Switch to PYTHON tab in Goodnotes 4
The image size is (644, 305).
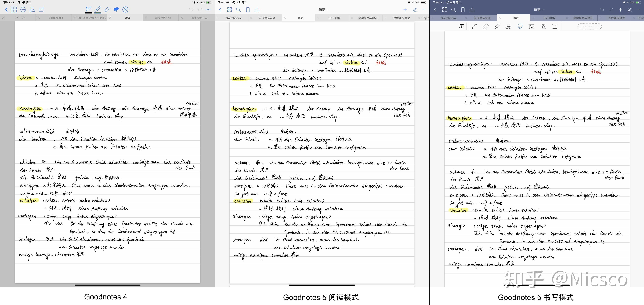coord(20,18)
